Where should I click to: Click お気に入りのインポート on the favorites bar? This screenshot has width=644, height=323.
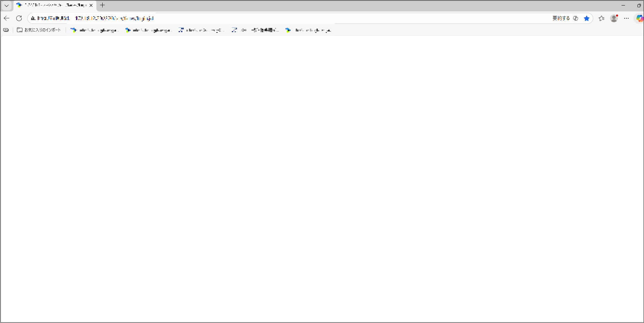click(x=39, y=30)
